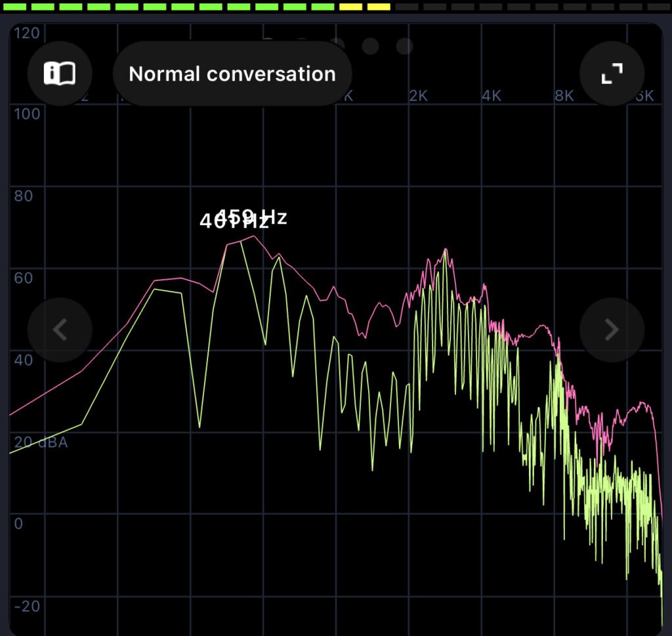Tap the -20 dB axis label

click(x=26, y=605)
